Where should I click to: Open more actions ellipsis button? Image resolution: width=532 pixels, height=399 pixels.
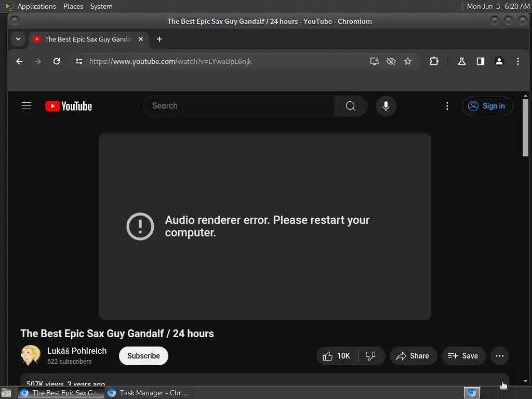tap(499, 356)
